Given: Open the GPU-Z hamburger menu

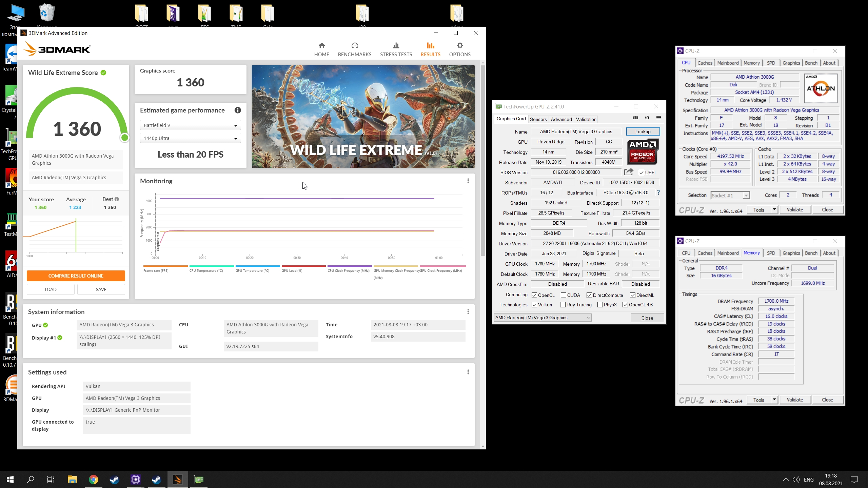Looking at the screenshot, I should 658,118.
